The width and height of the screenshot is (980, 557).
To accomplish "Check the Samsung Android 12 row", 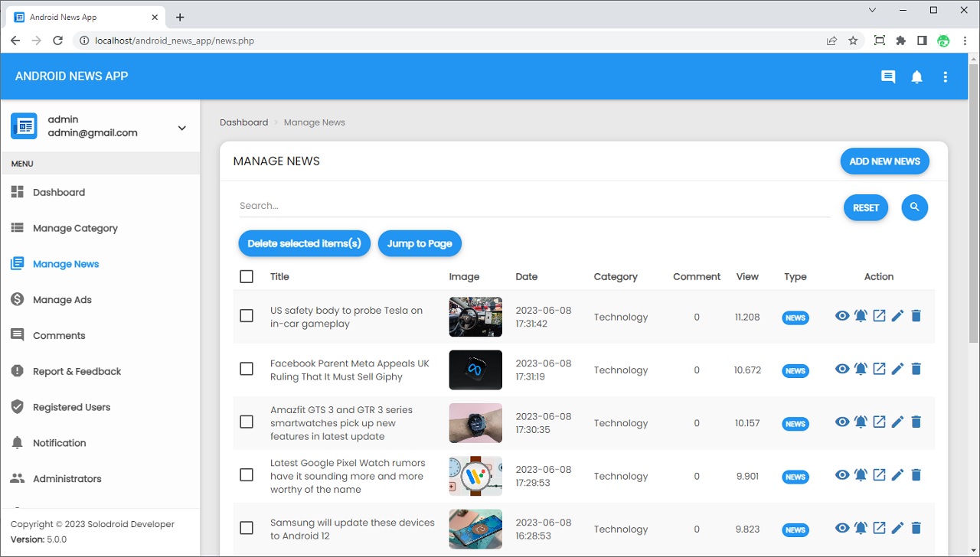I will 247,528.
